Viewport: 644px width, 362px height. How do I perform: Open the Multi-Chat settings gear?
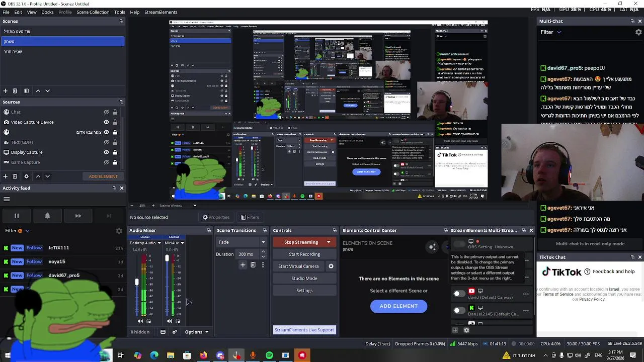(638, 32)
